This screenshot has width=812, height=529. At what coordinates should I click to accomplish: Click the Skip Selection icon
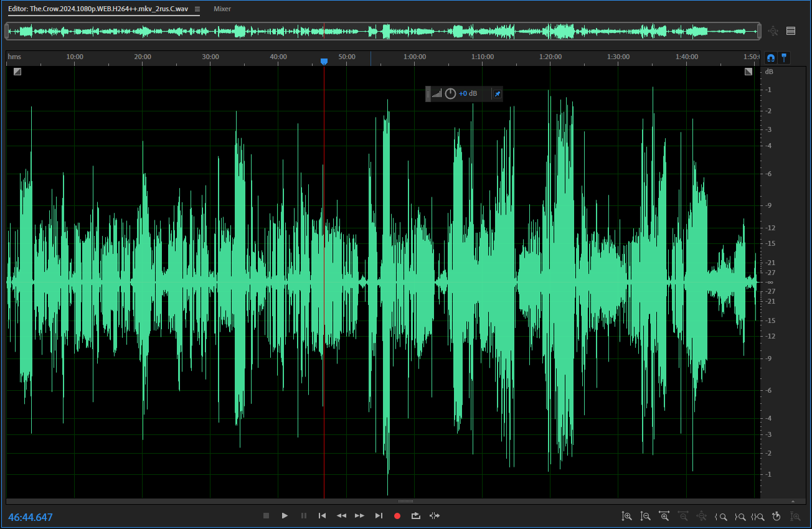click(x=435, y=516)
